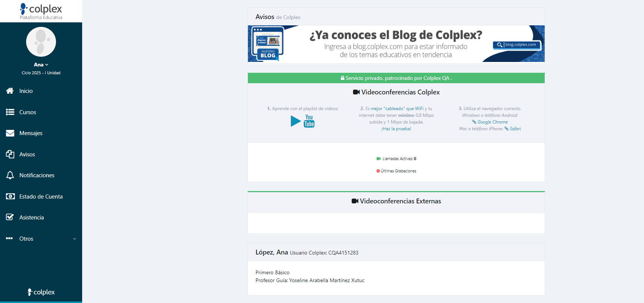
Task: Open Últimas Grabaciones recordings
Action: pos(398,171)
